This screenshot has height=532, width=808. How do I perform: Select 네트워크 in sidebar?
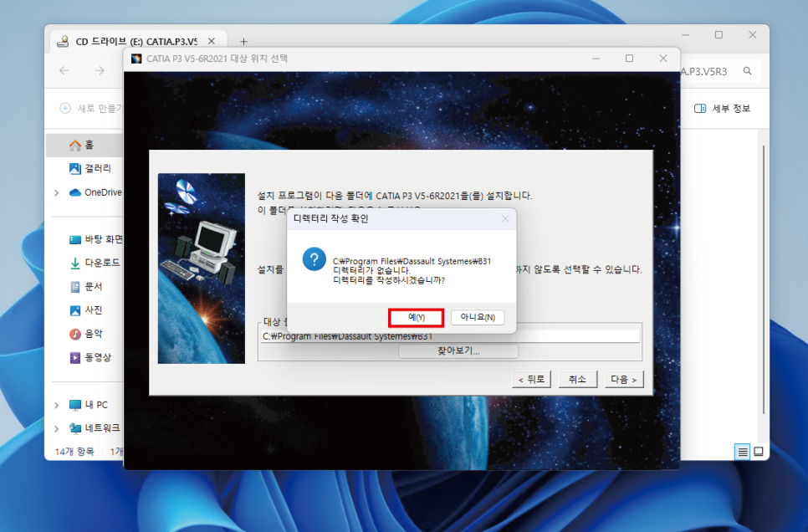[95, 428]
